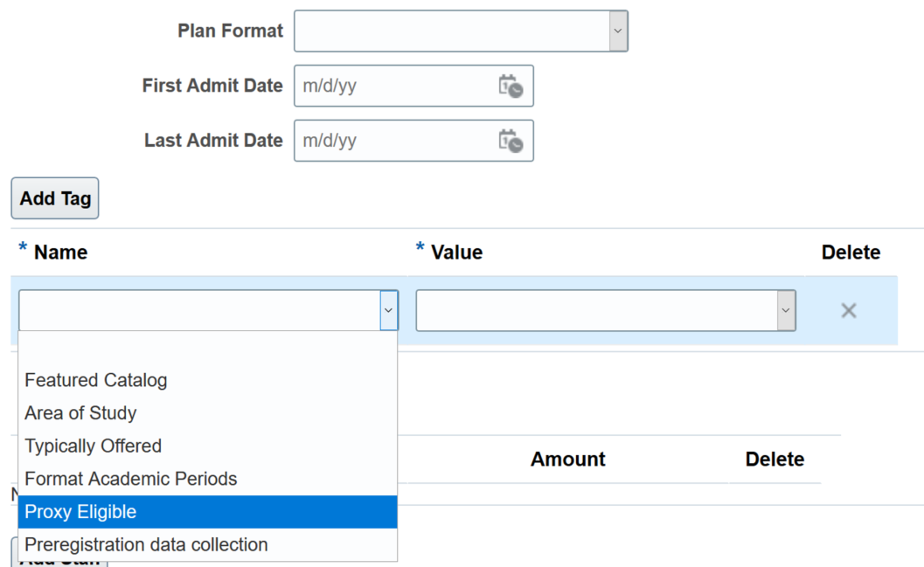Select Format Academic Periods option
Image resolution: width=924 pixels, height=567 pixels.
coord(131,479)
